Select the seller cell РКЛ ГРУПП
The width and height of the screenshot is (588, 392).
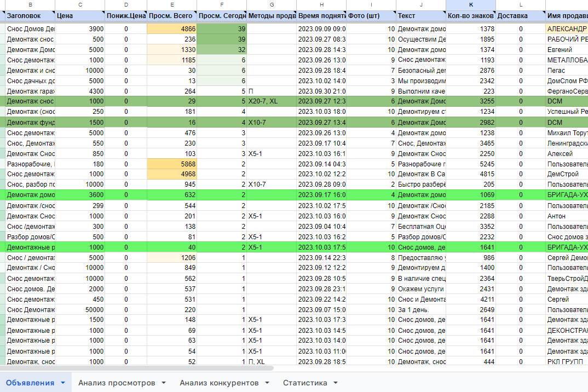(567, 362)
